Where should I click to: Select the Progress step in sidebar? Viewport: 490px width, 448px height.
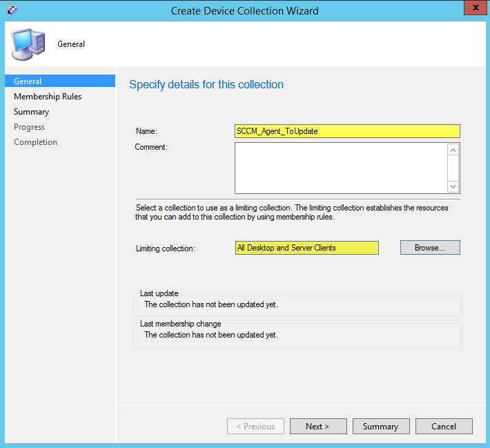[x=30, y=127]
